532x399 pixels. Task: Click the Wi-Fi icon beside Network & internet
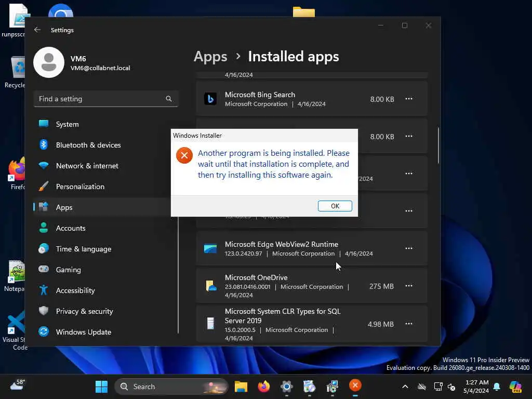coord(44,166)
